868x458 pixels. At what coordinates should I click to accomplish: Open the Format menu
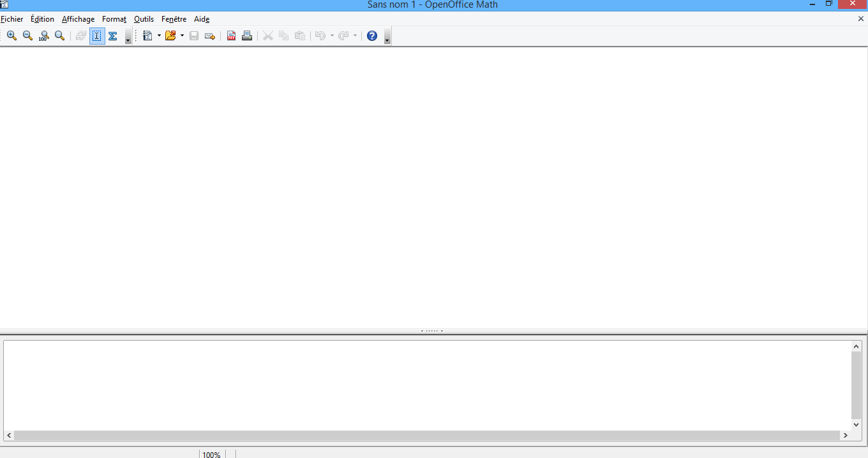[x=114, y=19]
